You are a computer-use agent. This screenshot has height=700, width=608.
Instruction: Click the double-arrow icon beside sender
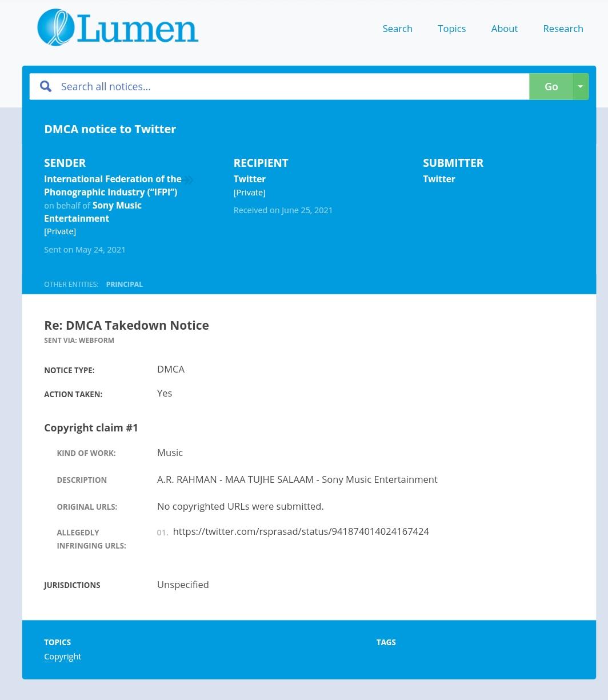click(x=188, y=181)
